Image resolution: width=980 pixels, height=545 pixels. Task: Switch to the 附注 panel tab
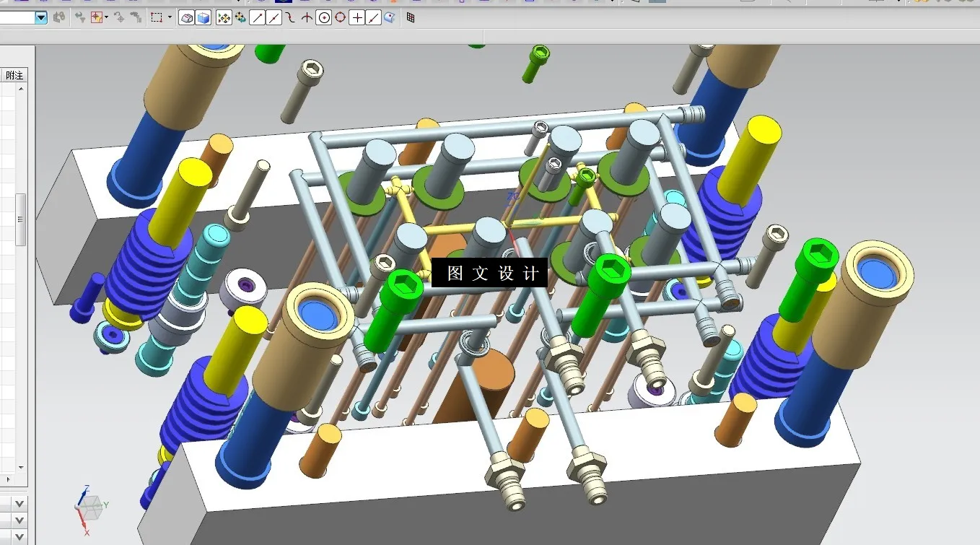[x=15, y=75]
